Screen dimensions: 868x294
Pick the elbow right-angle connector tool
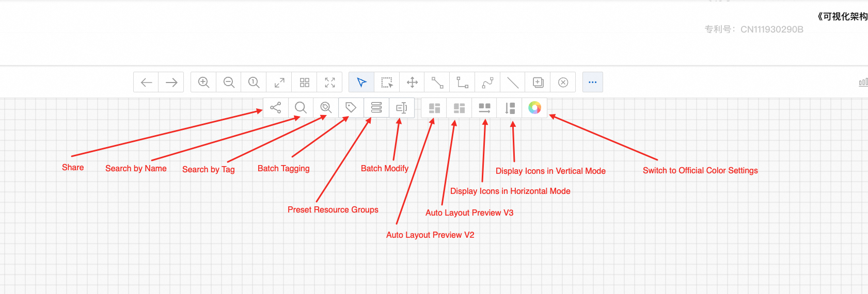(x=463, y=82)
